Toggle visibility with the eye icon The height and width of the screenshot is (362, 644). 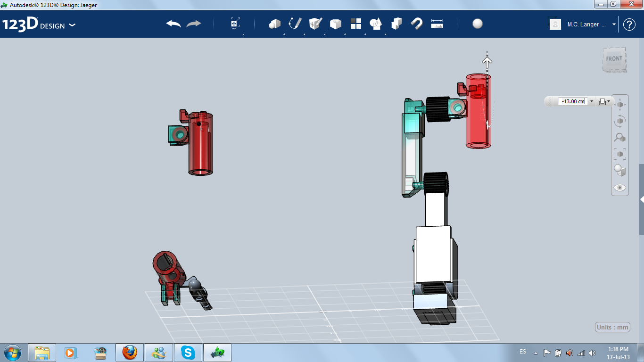(620, 188)
